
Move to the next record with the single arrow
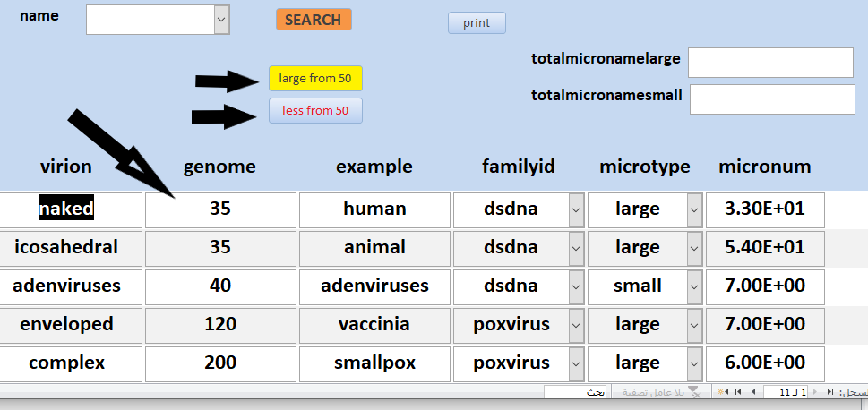[752, 392]
